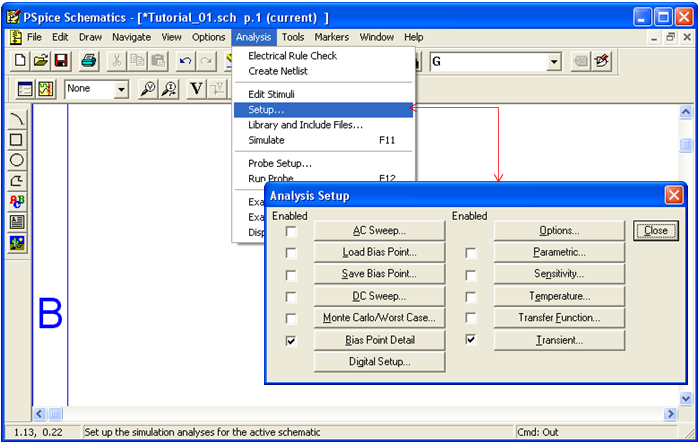Image resolution: width=699 pixels, height=444 pixels.
Task: Enable the Save Bias Point checkbox
Action: 291,275
